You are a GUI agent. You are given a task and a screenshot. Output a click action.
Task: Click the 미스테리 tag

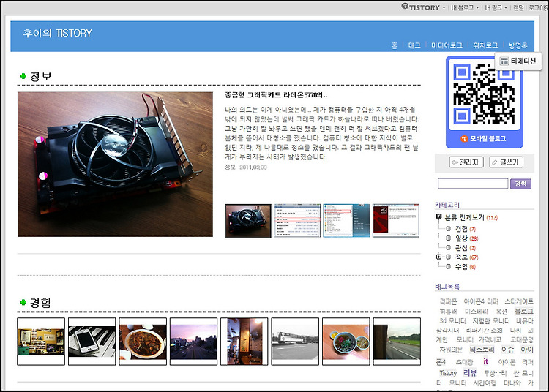(x=477, y=312)
